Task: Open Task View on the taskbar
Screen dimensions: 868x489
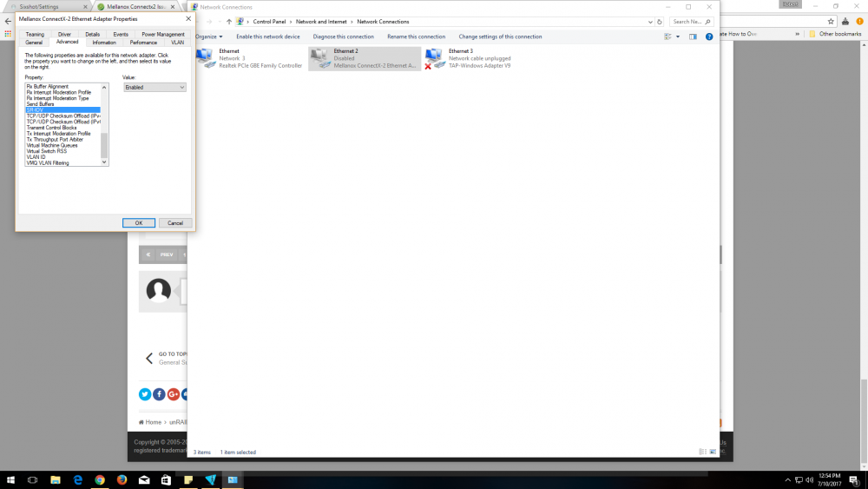Action: 33,479
